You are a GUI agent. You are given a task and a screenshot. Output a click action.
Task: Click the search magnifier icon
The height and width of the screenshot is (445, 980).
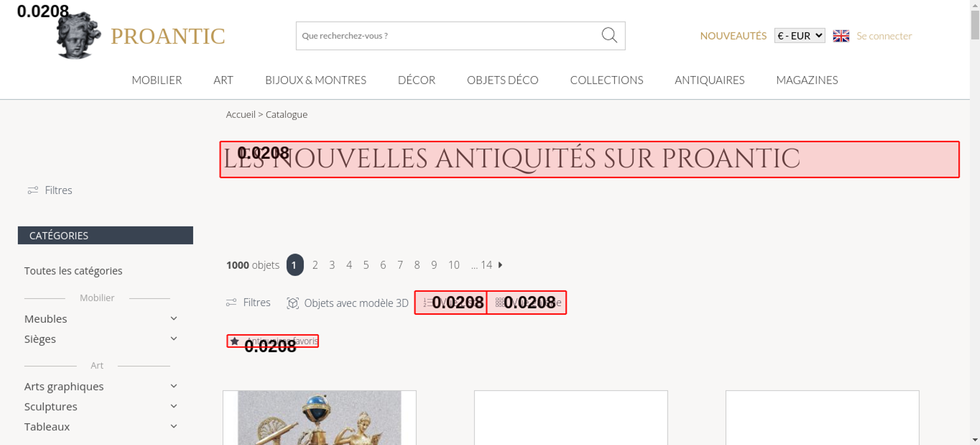(609, 35)
